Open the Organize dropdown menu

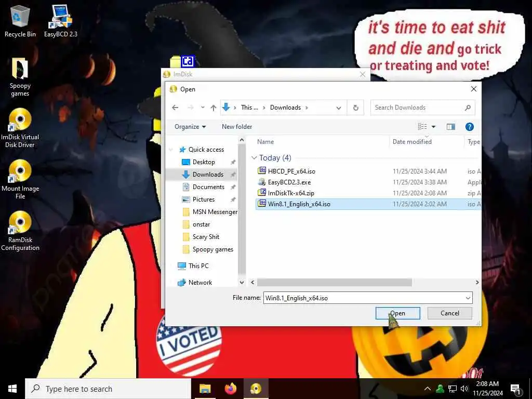tap(190, 127)
